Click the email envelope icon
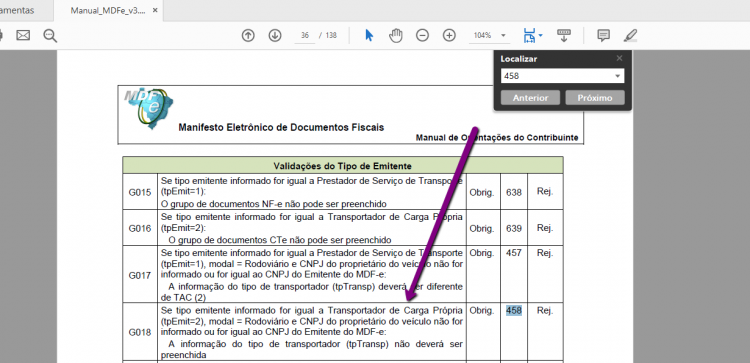This screenshot has height=363, width=750. click(x=23, y=35)
